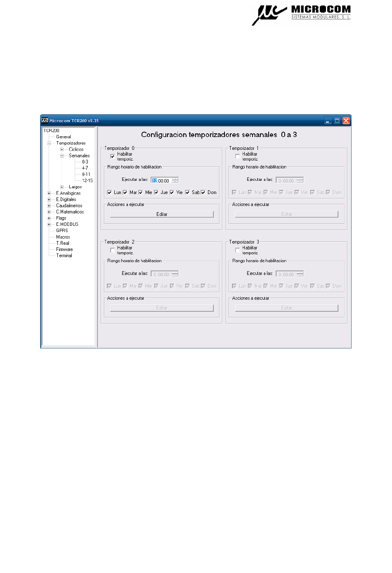Screen dimensions: 392x573
Task: Select E.Digitales label in tree
Action: click(66, 199)
